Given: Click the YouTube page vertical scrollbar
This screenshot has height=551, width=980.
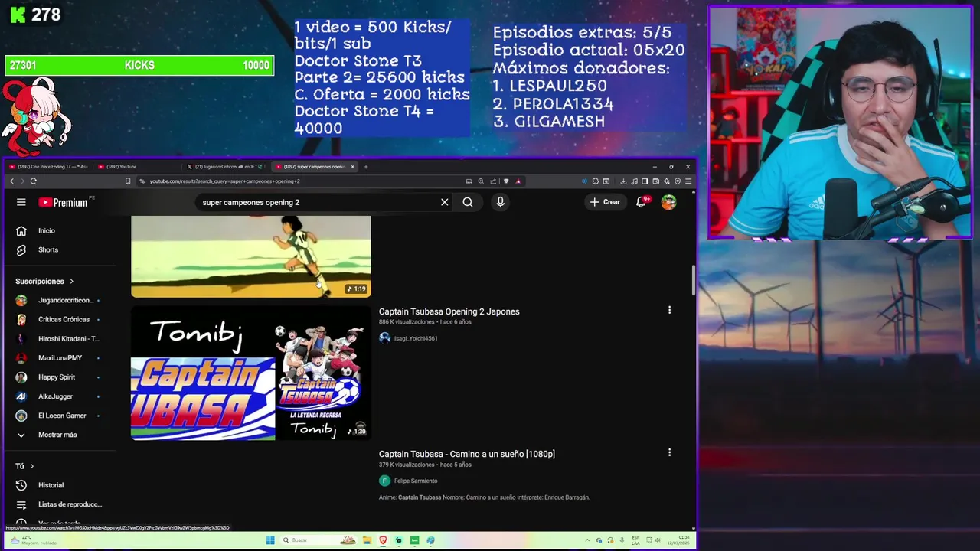Looking at the screenshot, I should click(694, 280).
